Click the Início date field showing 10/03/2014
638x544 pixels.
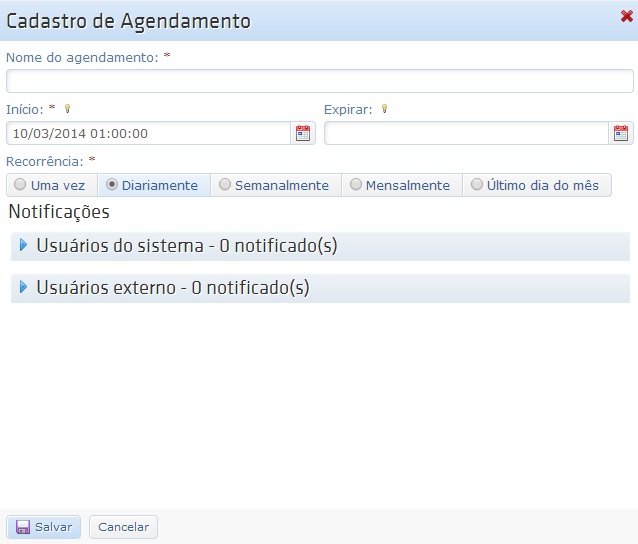pyautogui.click(x=149, y=133)
